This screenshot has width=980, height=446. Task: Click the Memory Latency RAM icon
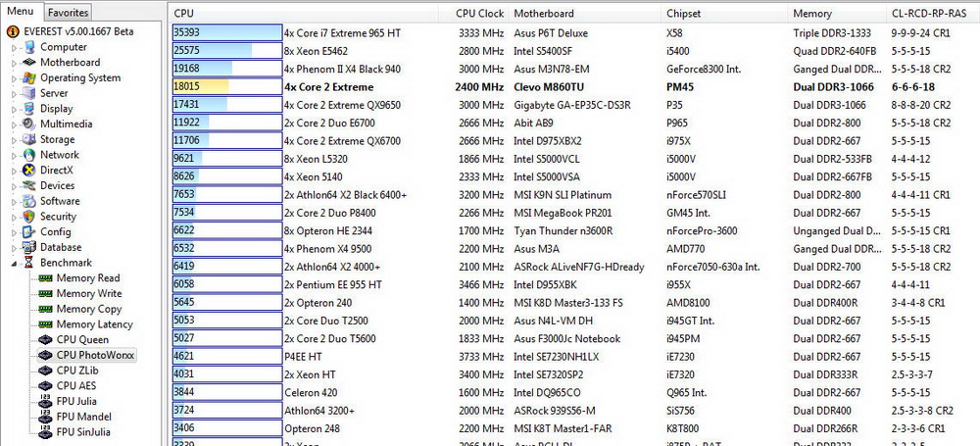45,324
